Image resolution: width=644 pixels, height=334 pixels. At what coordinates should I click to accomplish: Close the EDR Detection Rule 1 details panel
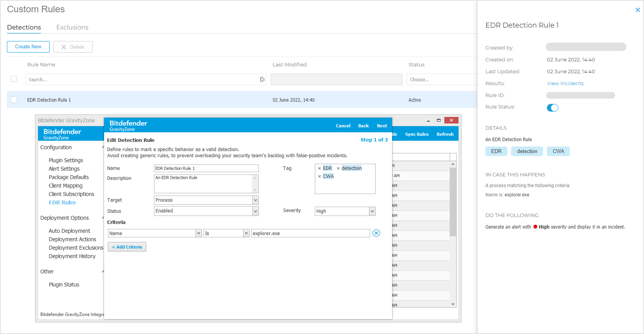tap(637, 10)
